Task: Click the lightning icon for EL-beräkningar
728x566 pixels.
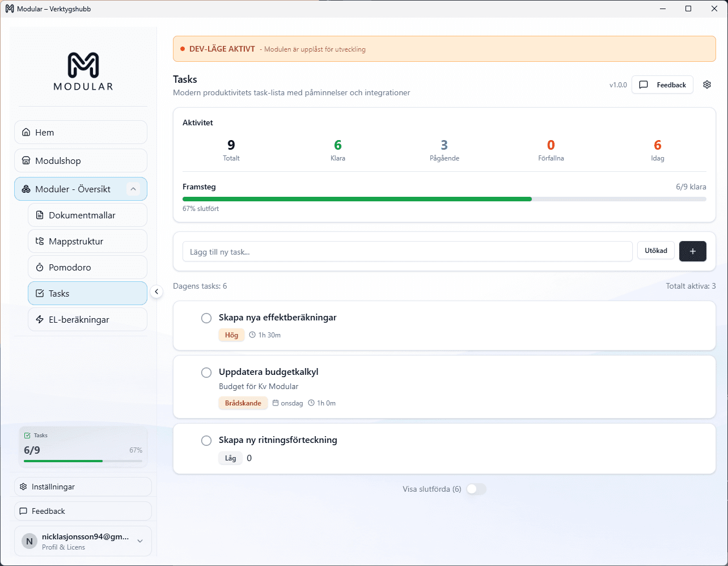Action: click(40, 320)
